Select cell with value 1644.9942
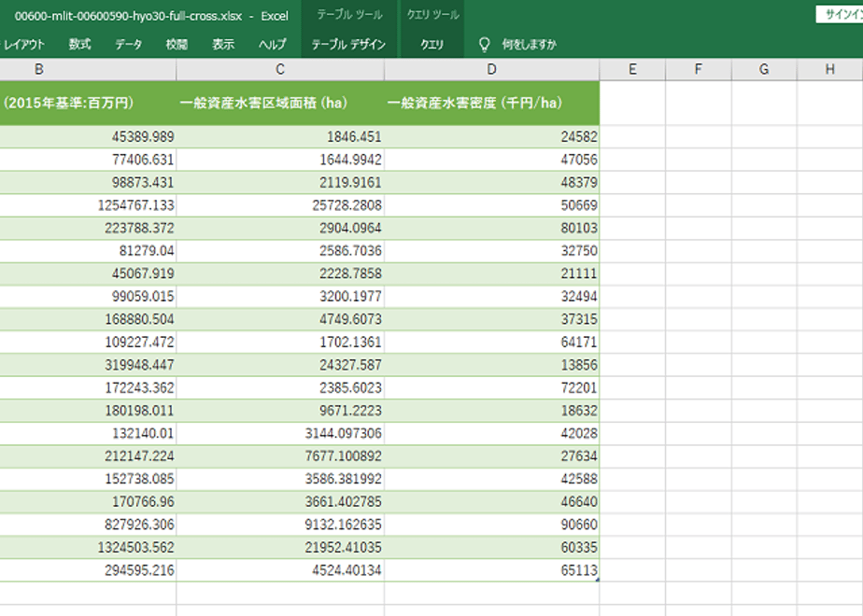The height and width of the screenshot is (616, 863). tap(280, 160)
